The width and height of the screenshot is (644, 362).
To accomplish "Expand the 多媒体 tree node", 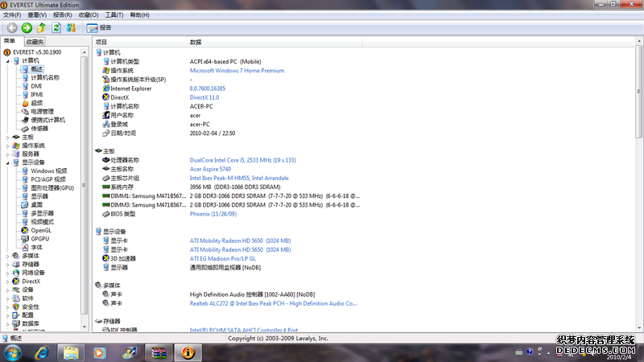I will [x=7, y=256].
